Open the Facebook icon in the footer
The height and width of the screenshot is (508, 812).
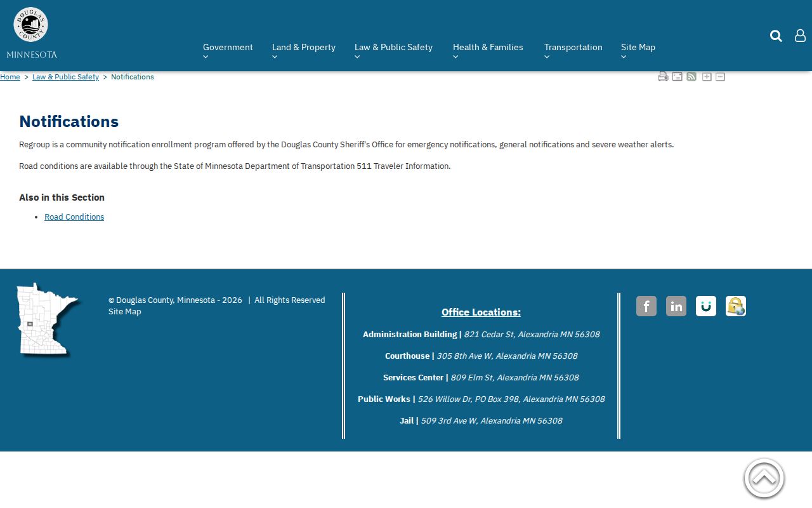(646, 306)
